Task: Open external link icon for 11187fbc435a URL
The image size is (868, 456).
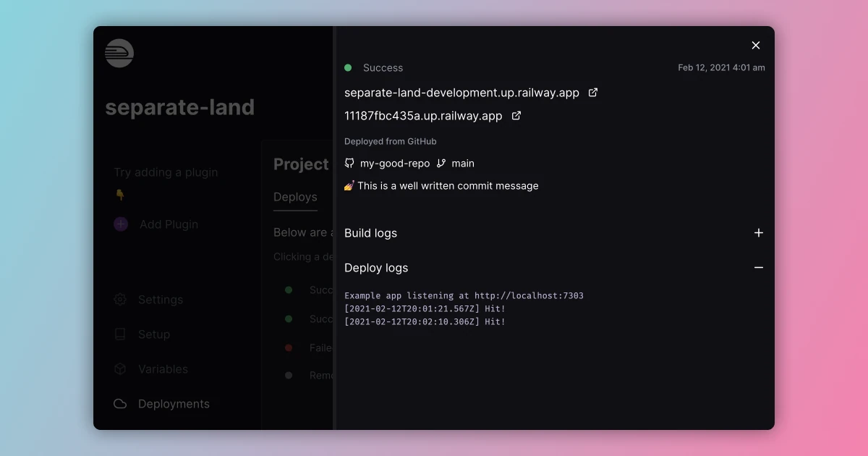Action: [x=516, y=116]
